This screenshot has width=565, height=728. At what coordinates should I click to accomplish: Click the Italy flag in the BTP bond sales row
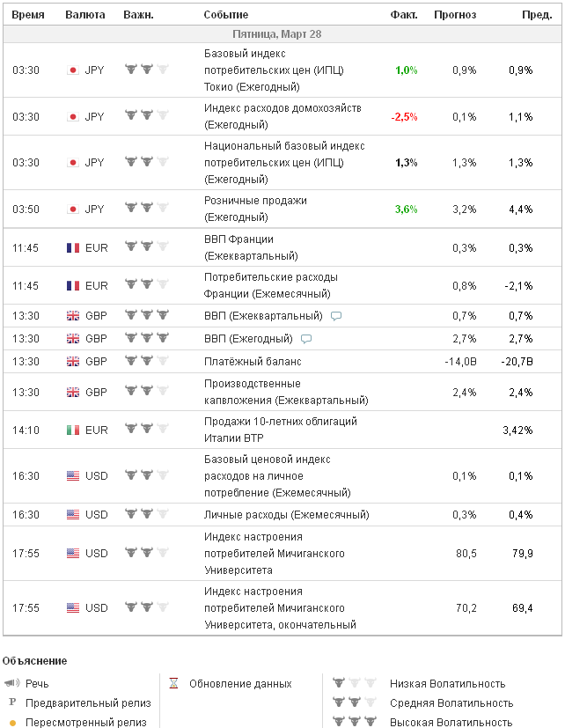point(73,430)
